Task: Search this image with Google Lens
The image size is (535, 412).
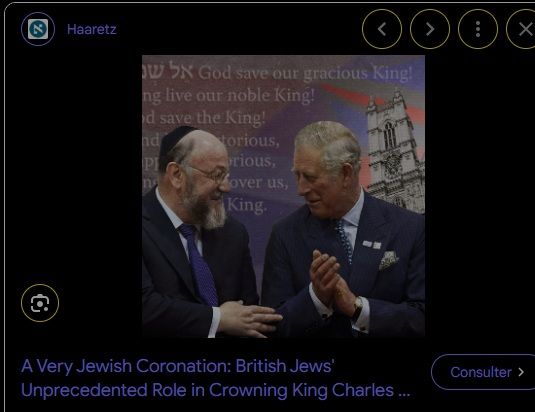Action: click(x=40, y=303)
